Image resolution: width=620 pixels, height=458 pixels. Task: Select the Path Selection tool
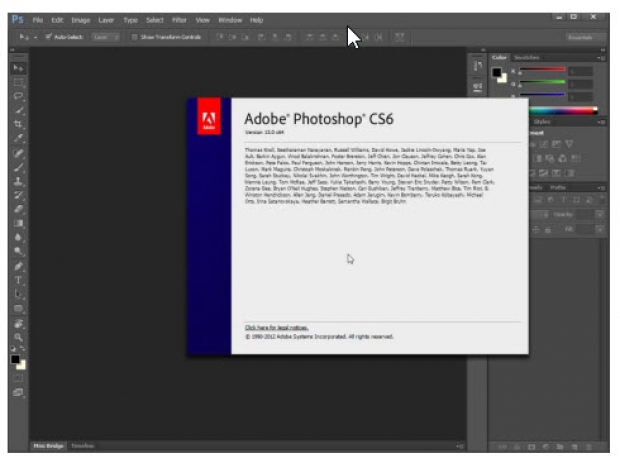pyautogui.click(x=18, y=294)
